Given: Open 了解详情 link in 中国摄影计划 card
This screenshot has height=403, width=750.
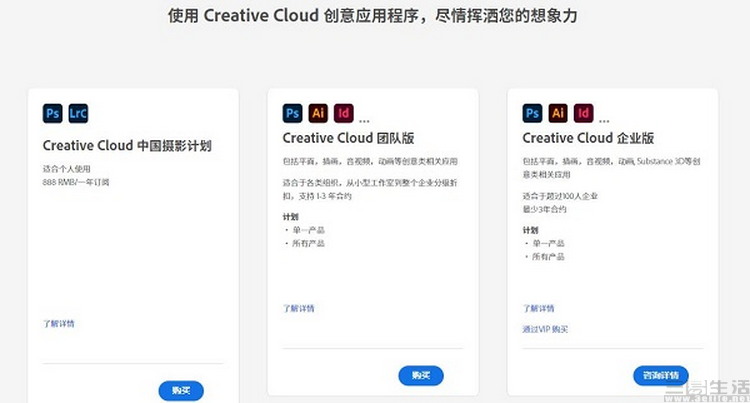Looking at the screenshot, I should pos(59,324).
